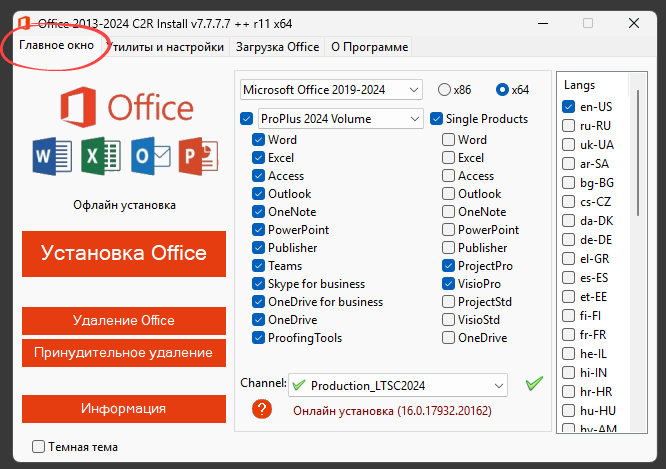Open the Production_LTSC2024 channel dropdown
Screen dimensions: 666x469
(x=398, y=385)
